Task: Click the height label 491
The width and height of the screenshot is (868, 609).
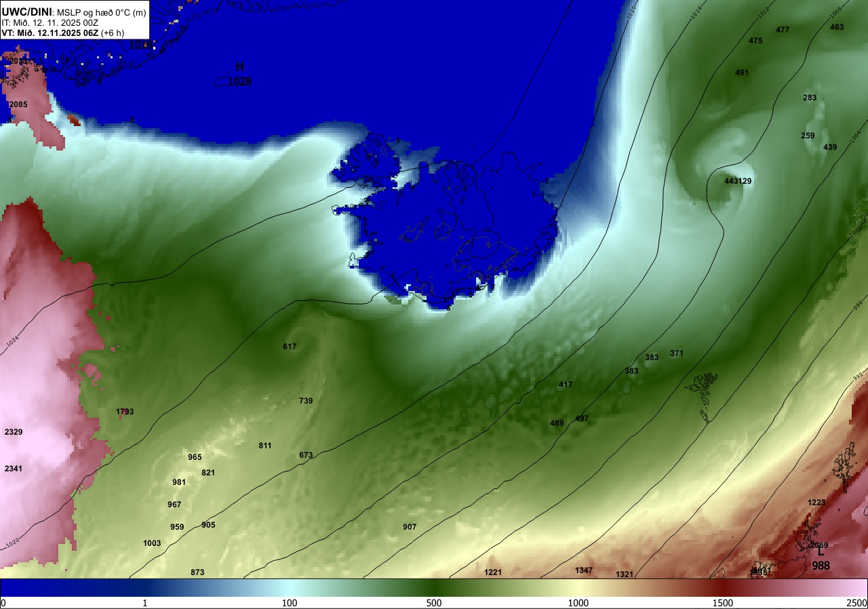Action: click(742, 73)
